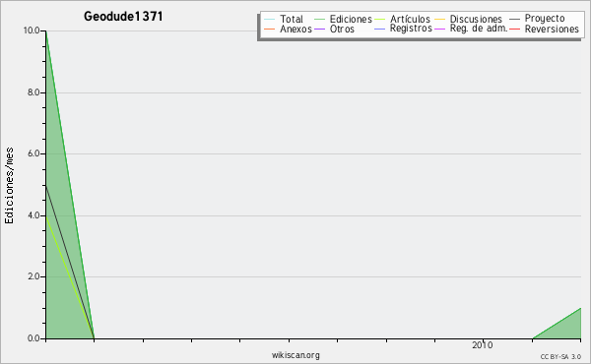Viewport: 591px width, 364px height.
Task: Select the Anexos legend entry
Action: coord(288,29)
